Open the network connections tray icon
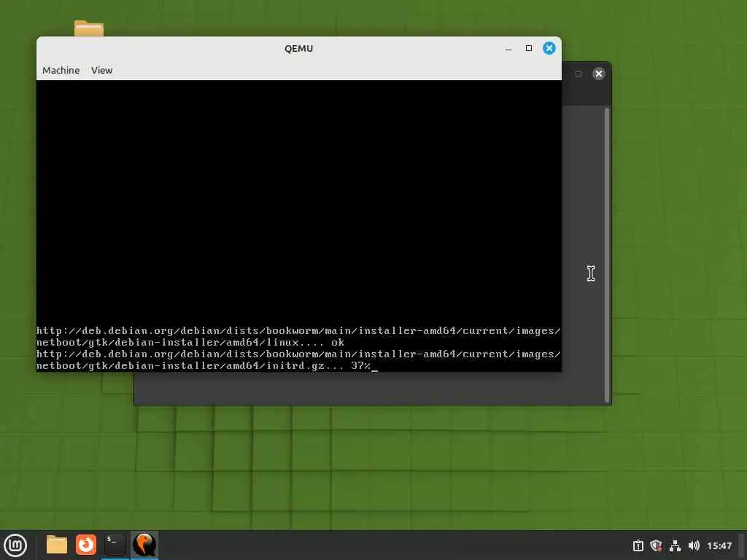This screenshot has width=747, height=560. click(x=675, y=545)
